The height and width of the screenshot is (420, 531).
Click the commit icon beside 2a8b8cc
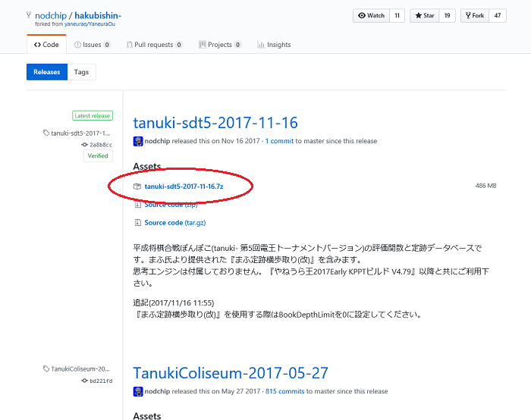tap(84, 145)
